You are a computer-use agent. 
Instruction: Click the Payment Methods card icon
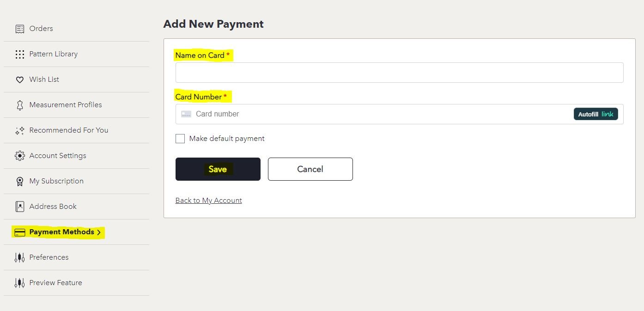click(20, 232)
